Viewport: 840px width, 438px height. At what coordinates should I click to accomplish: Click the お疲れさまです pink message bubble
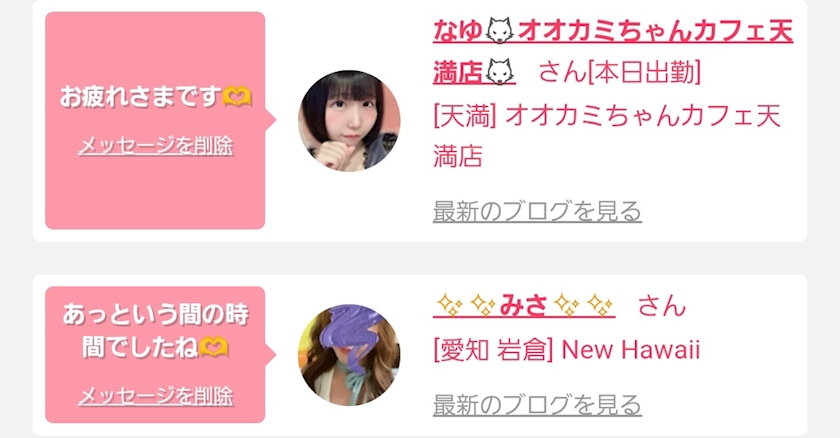pyautogui.click(x=155, y=120)
